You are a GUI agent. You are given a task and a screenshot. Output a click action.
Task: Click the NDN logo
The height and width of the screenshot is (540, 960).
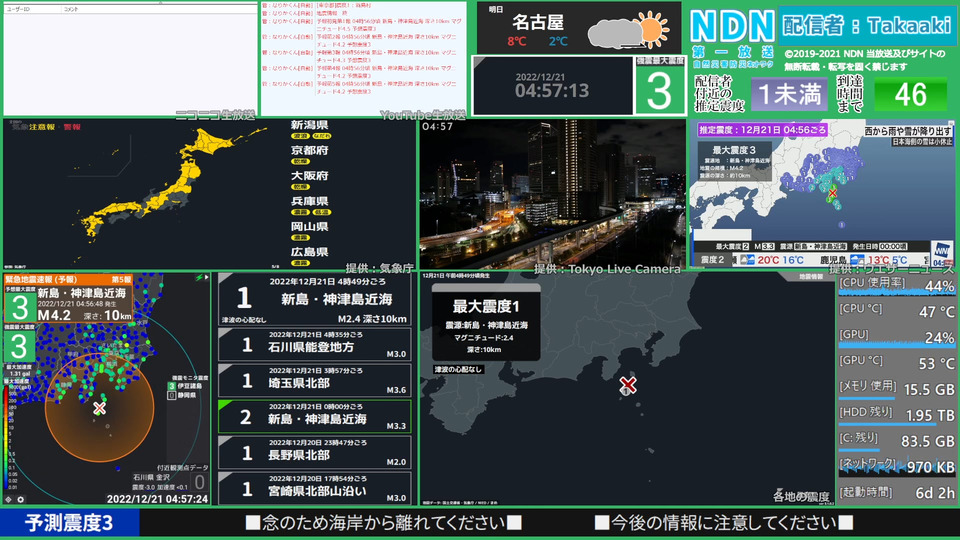(732, 26)
